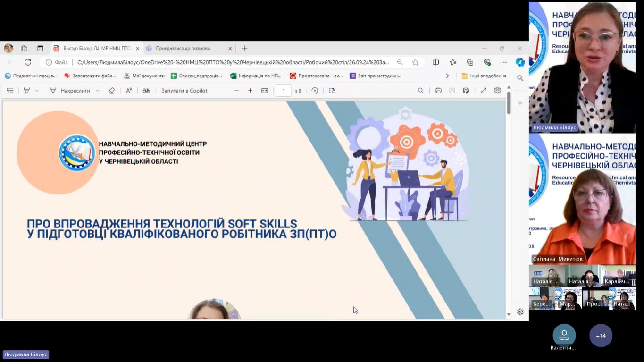Image resolution: width=644 pixels, height=362 pixels.
Task: Expand the hidden bookmarks overflow chevron
Action: (447, 76)
